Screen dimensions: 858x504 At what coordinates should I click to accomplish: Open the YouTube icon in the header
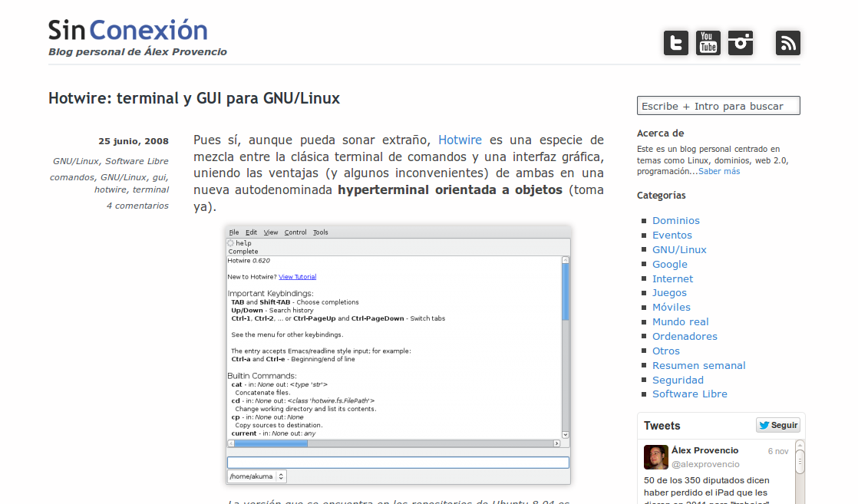[x=708, y=43]
